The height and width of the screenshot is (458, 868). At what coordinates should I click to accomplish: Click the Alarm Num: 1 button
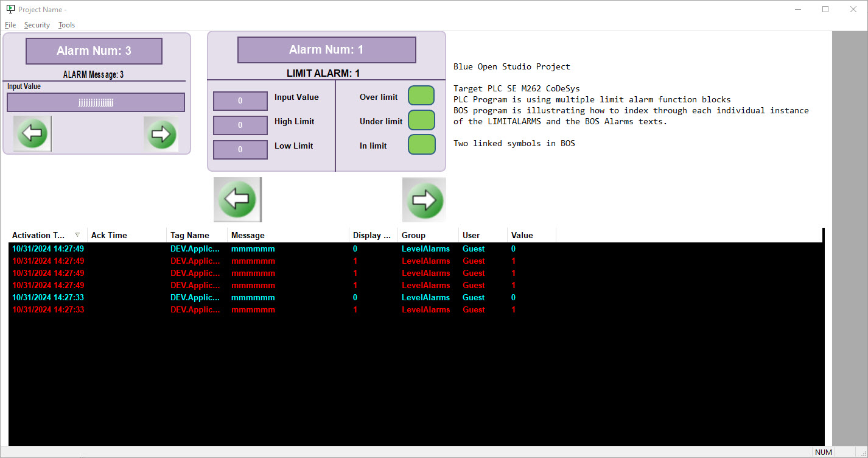pyautogui.click(x=326, y=50)
